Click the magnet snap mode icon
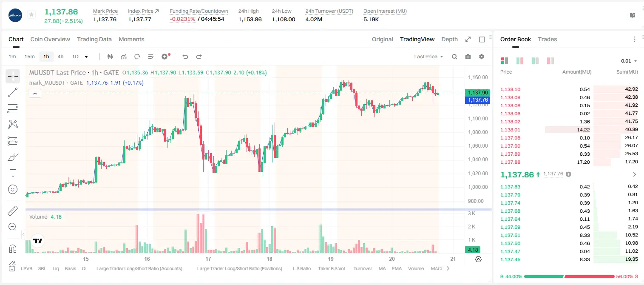 click(x=13, y=249)
